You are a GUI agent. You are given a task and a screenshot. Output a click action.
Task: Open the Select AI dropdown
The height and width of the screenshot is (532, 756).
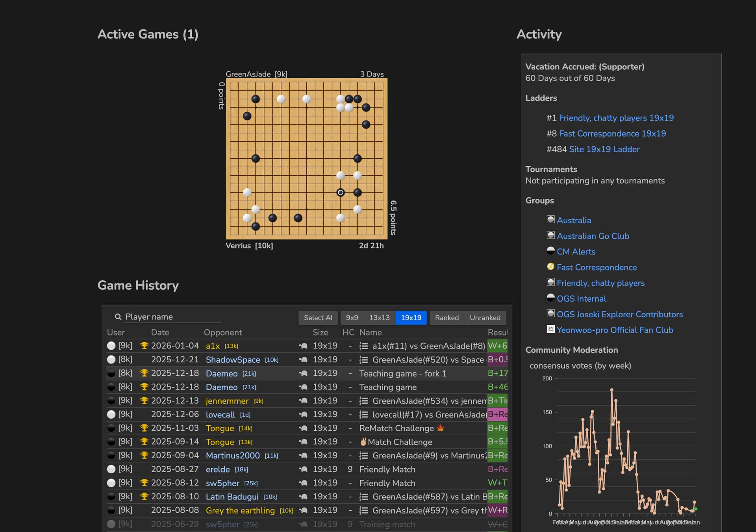(318, 318)
